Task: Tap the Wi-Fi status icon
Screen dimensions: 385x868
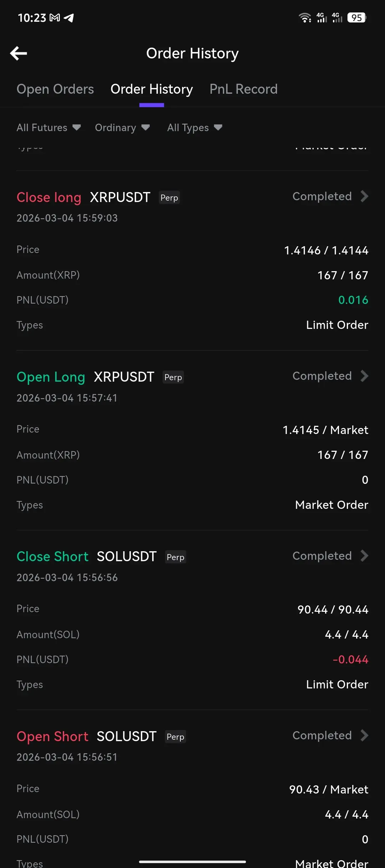Action: click(x=305, y=17)
